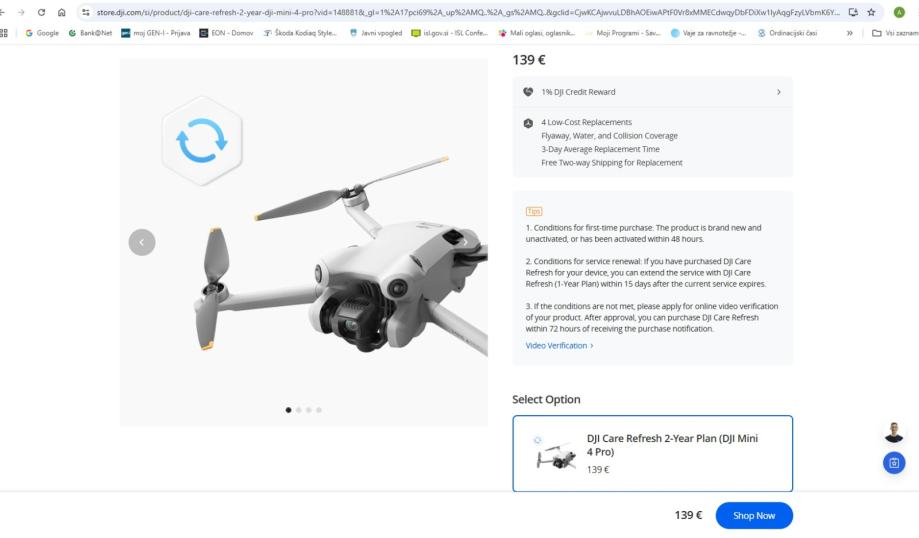
Task: Open the Video Verification link
Action: click(x=559, y=345)
